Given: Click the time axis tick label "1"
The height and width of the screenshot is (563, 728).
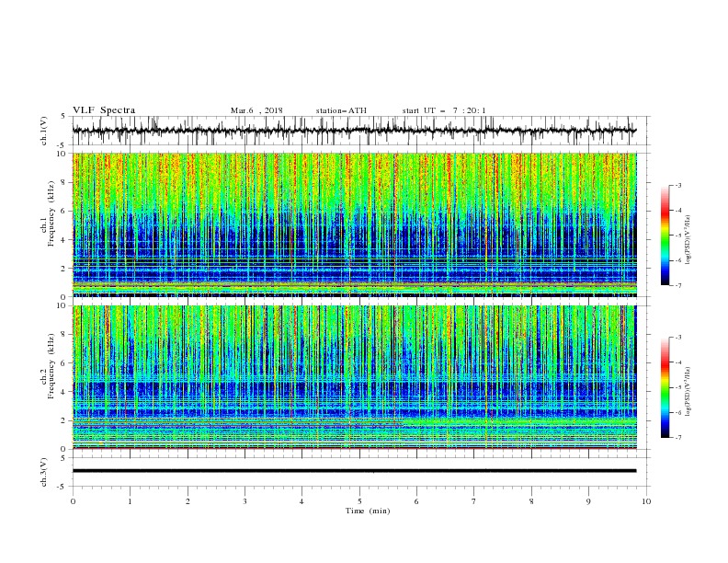Looking at the screenshot, I should tap(130, 501).
